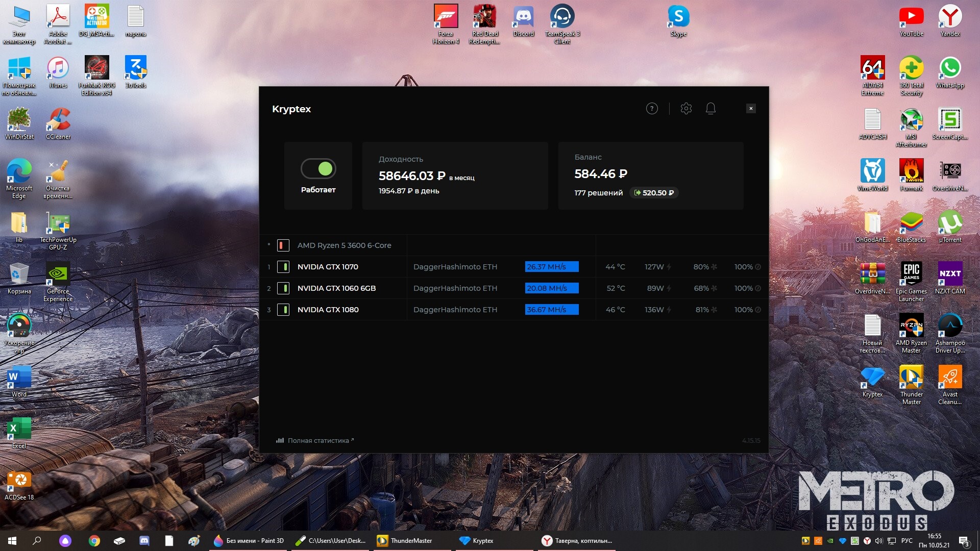The width and height of the screenshot is (980, 551).
Task: Open the Forza Horizon 4 desktop icon
Action: point(446,24)
